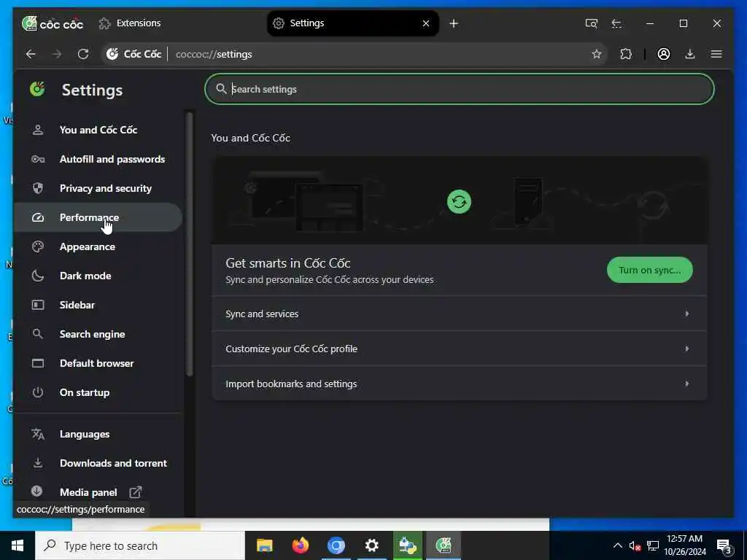Click the muted volume tray icon
The image size is (747, 560).
(635, 545)
